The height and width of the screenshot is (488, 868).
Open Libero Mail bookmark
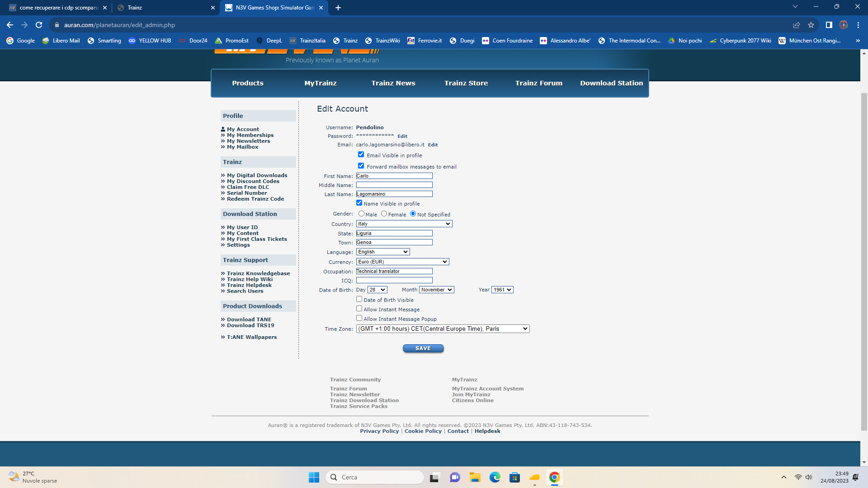(x=61, y=41)
